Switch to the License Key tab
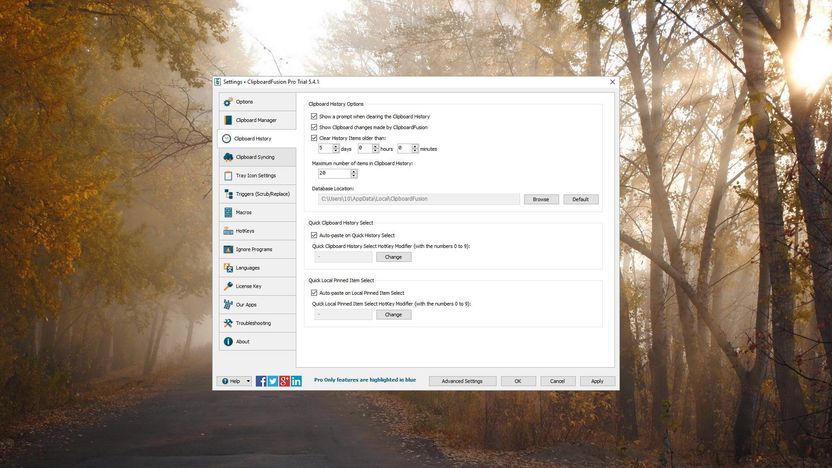The width and height of the screenshot is (832, 468). [257, 286]
